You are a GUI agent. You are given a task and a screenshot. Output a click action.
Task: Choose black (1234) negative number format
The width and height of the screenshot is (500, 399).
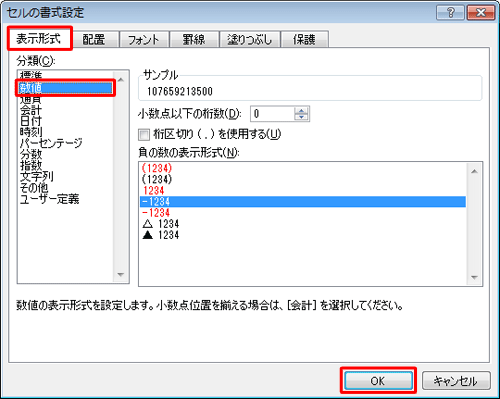[x=303, y=179]
